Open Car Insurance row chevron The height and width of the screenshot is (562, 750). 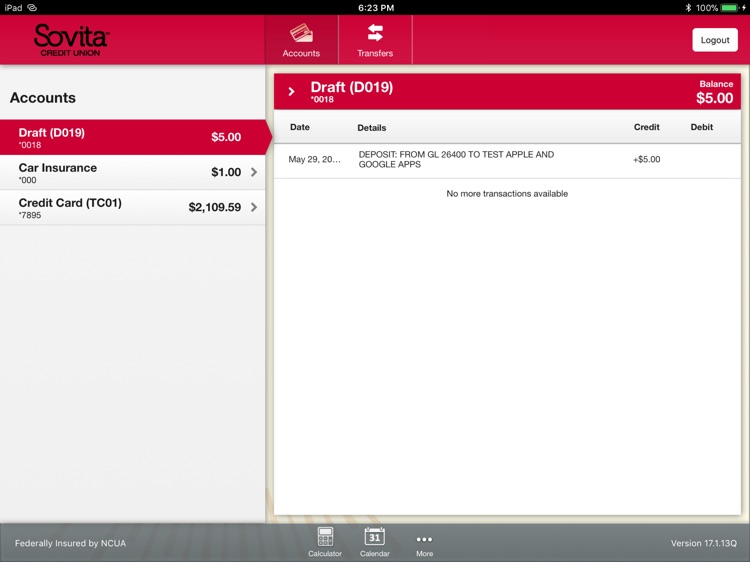pos(254,172)
